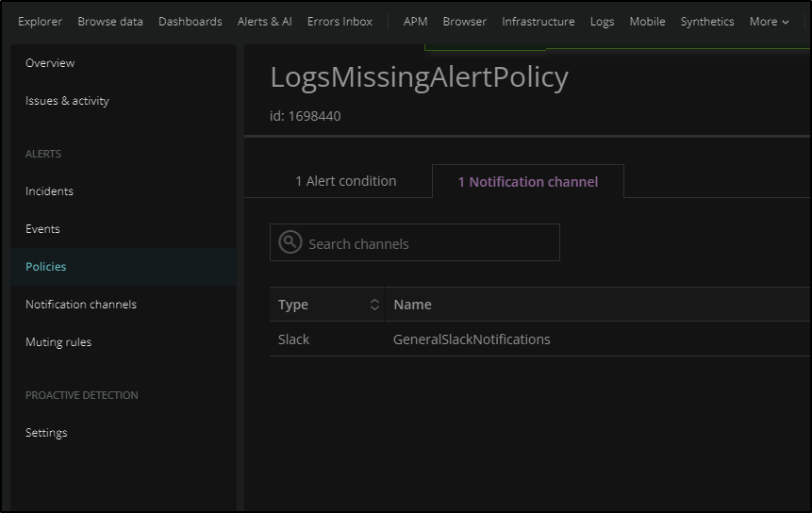Go to Infrastructure
Image resolution: width=812 pixels, height=513 pixels.
(539, 22)
